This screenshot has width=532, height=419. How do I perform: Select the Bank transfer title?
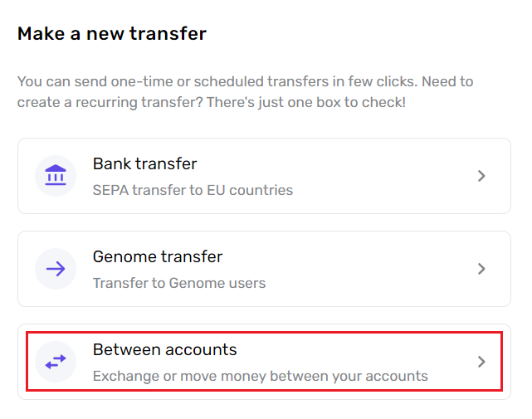[x=145, y=163]
